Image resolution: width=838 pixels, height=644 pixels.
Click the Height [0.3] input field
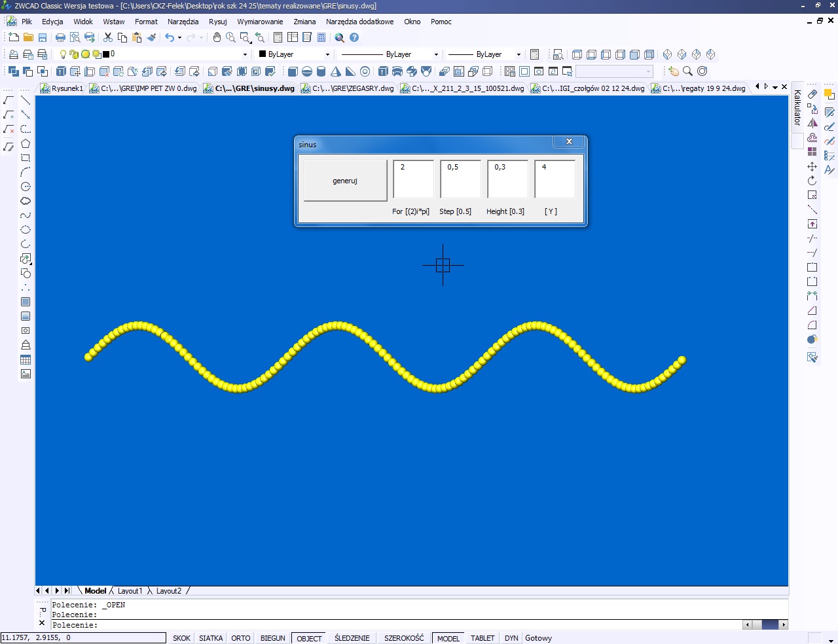click(x=507, y=179)
